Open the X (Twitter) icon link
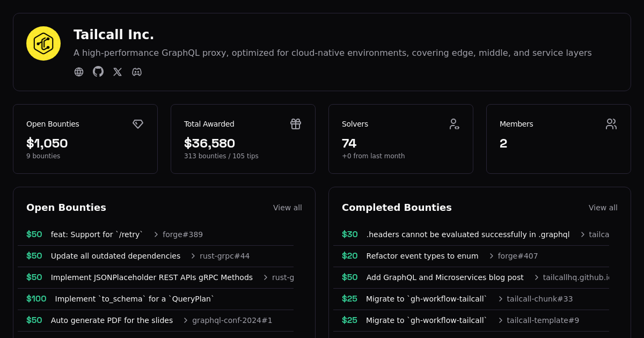Screen dimensions: 644x338 (118, 72)
